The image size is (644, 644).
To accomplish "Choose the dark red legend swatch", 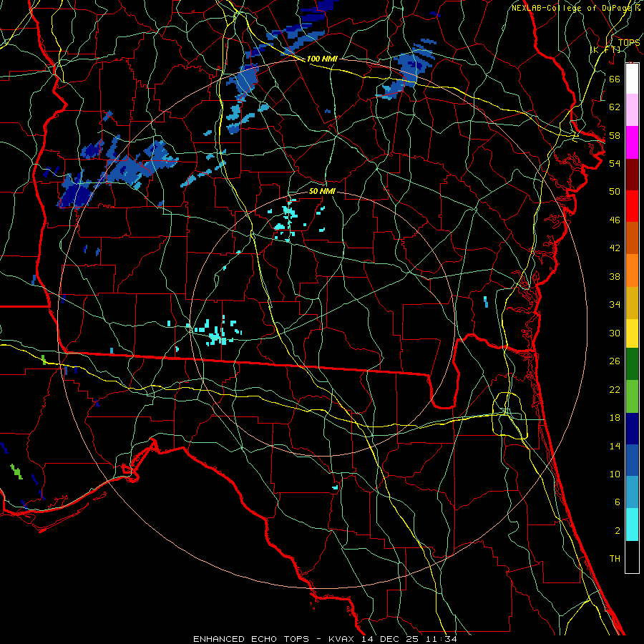I will click(x=632, y=175).
